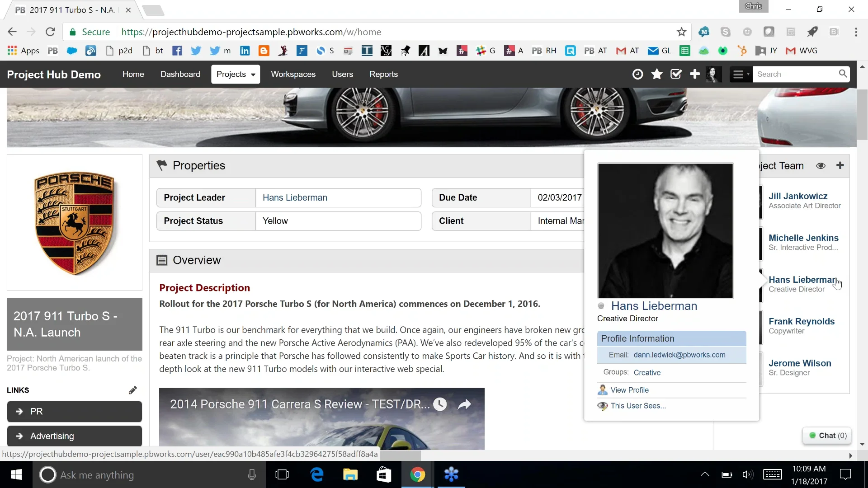Image resolution: width=868 pixels, height=488 pixels.
Task: Open the Reports menu item
Action: [383, 74]
